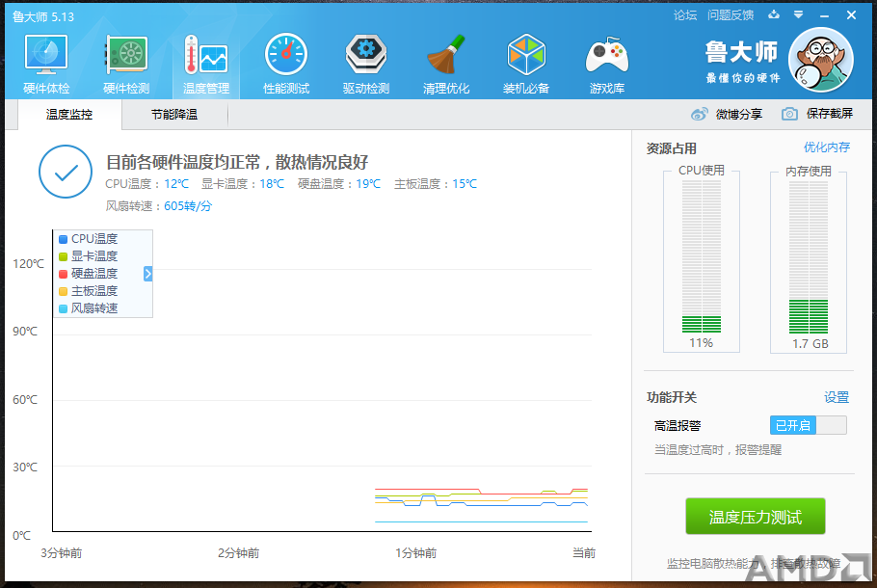
Task: Click the 当前 time axis label
Action: coord(584,553)
